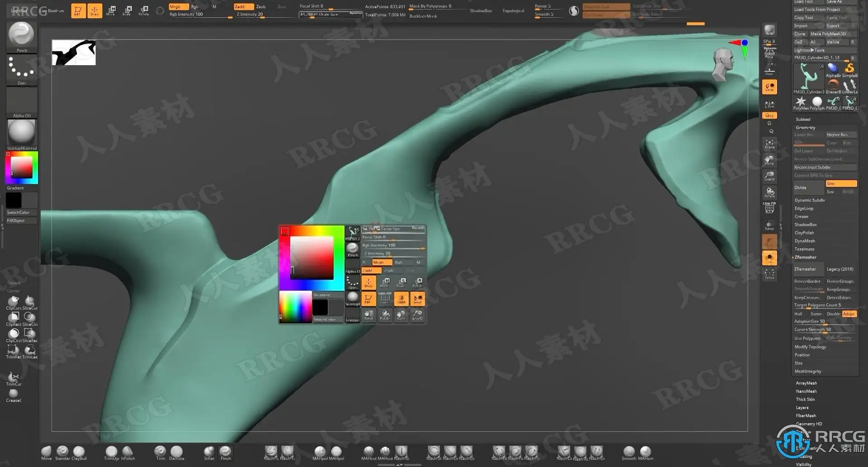Select the TrimDynamic brush
868x467 pixels.
(111, 453)
